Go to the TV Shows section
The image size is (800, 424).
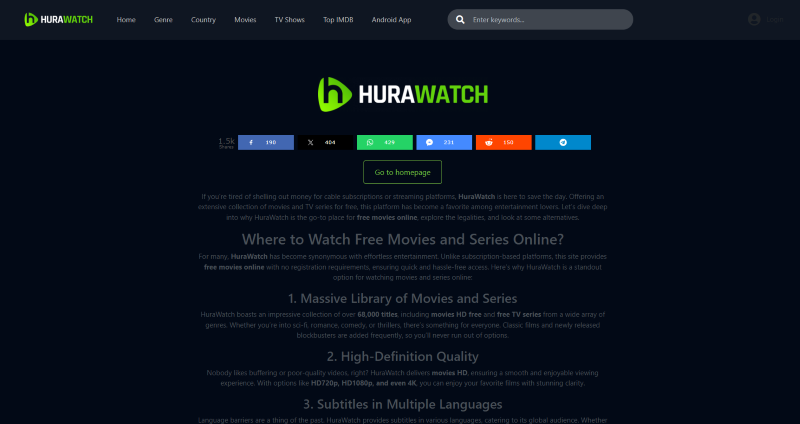click(x=290, y=20)
